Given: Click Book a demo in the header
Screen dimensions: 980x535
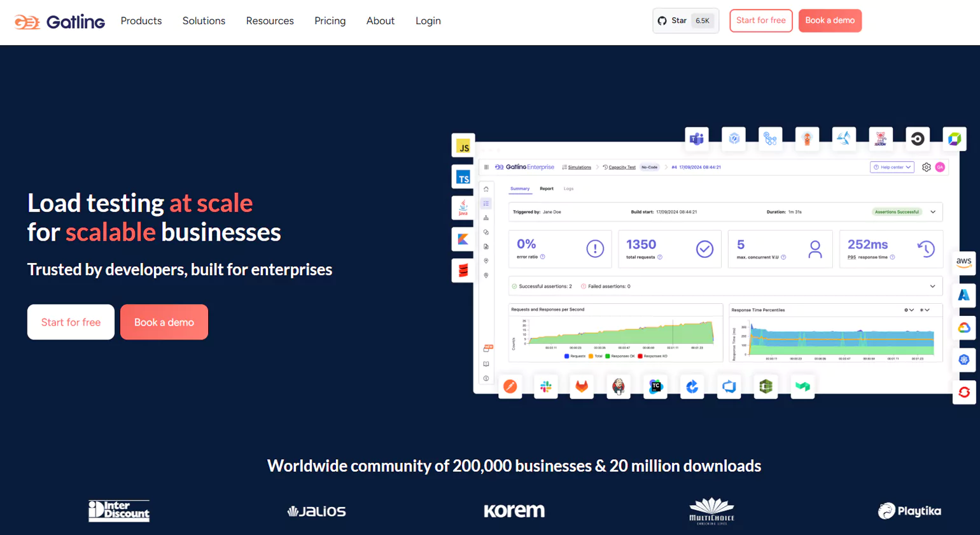Looking at the screenshot, I should pos(830,20).
